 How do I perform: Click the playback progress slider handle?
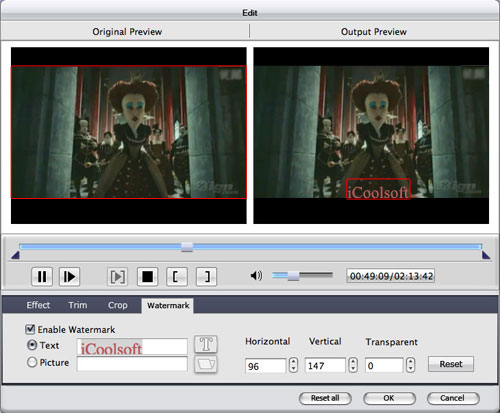187,247
